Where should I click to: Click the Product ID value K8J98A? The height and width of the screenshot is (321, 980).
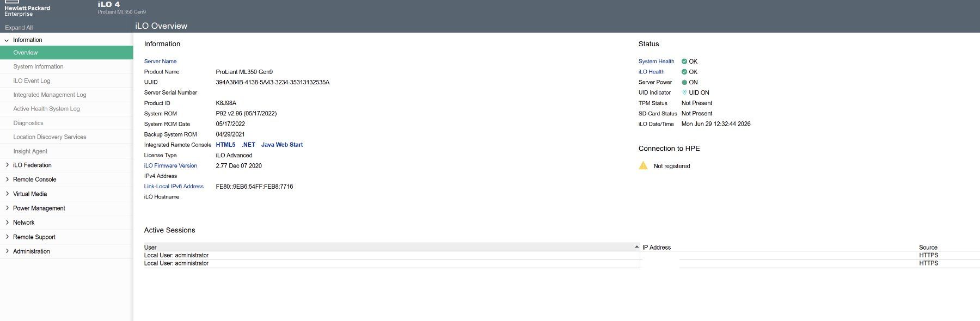(226, 103)
